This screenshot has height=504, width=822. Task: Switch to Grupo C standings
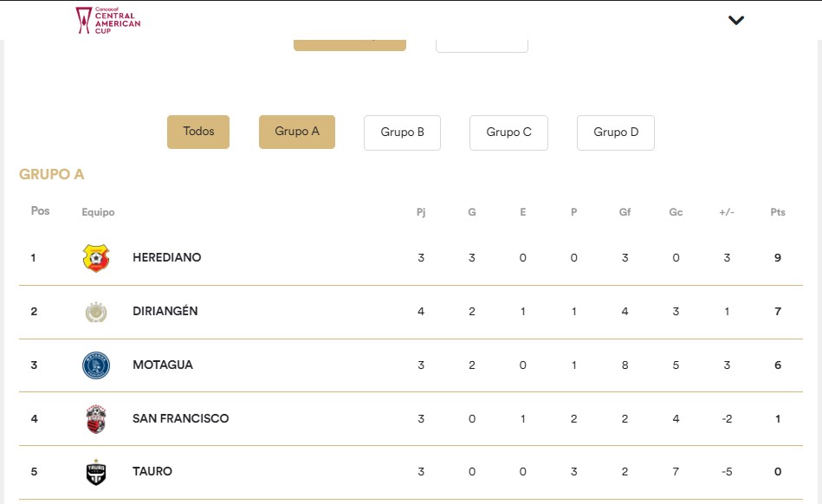[x=508, y=132]
